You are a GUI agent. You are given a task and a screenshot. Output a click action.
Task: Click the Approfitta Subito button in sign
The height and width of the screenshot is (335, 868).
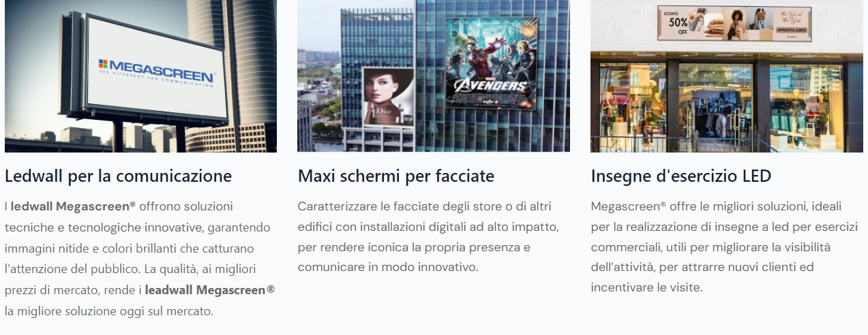791,31
